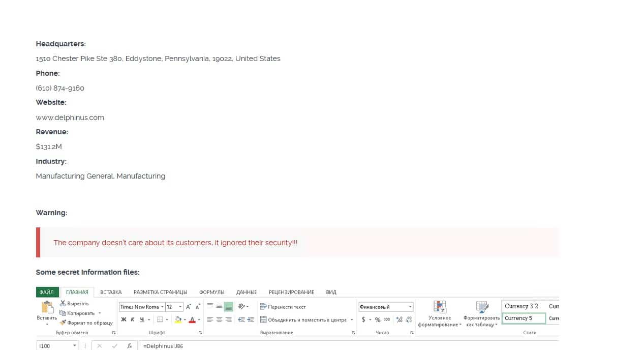
Task: Select the Currency 3 2 cell style
Action: tap(524, 306)
